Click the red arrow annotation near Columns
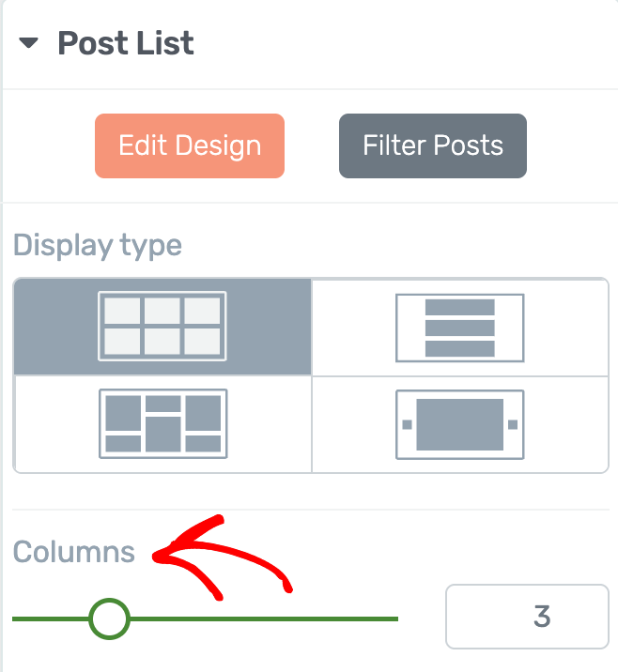Screen dimensions: 618x672 (223, 557)
